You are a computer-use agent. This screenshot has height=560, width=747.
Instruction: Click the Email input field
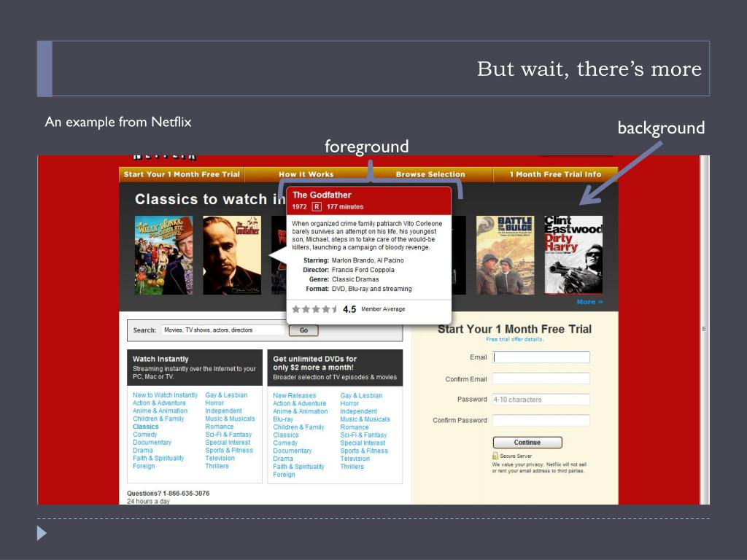pos(541,357)
